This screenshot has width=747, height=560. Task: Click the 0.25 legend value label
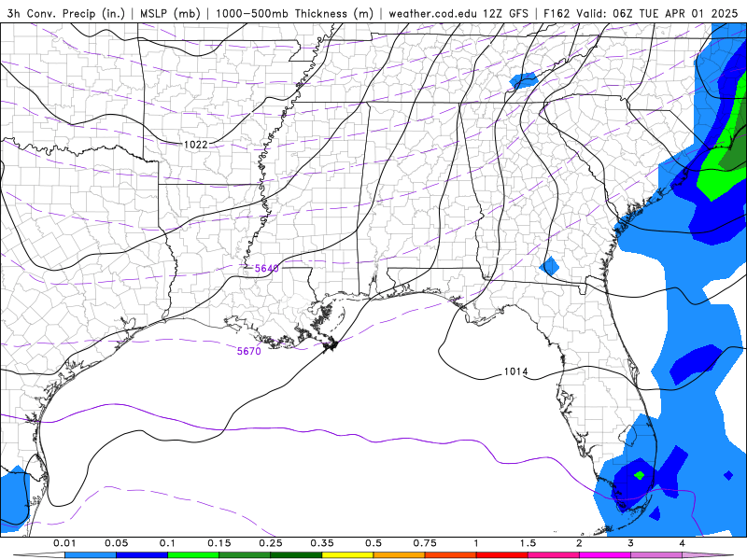(x=271, y=543)
